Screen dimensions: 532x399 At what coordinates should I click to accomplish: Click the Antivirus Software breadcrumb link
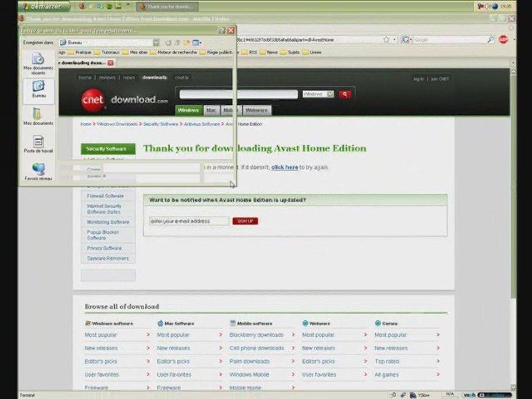pos(202,124)
